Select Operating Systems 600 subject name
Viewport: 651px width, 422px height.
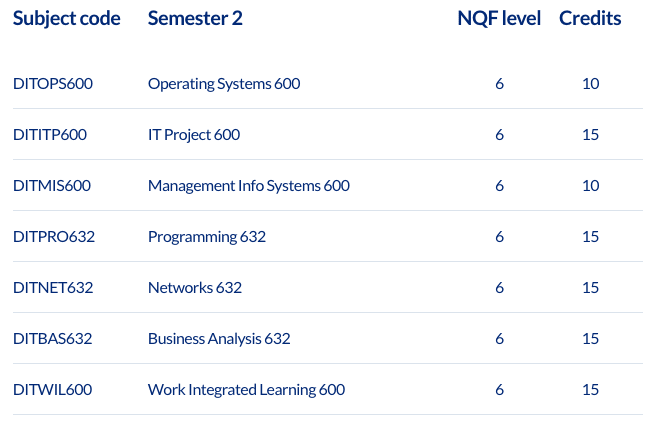tap(224, 84)
